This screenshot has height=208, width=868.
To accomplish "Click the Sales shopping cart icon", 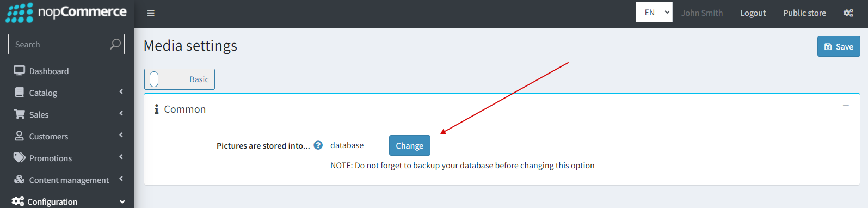I will (x=20, y=114).
